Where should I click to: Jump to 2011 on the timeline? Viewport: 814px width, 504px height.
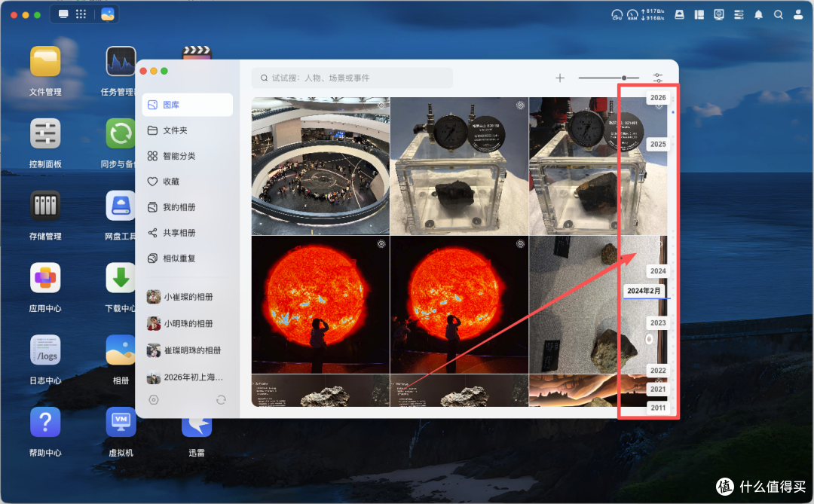pyautogui.click(x=658, y=408)
